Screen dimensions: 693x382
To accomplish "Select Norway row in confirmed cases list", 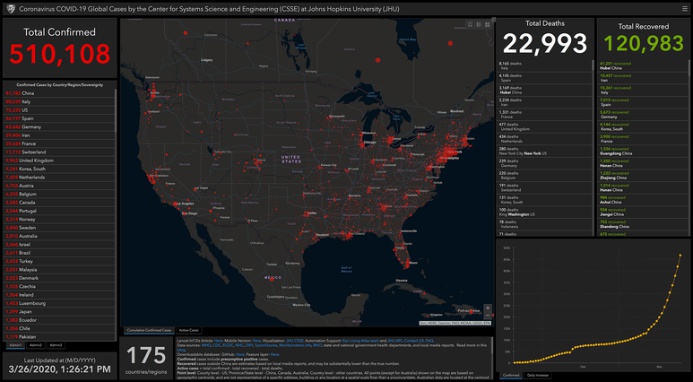I will (x=59, y=219).
